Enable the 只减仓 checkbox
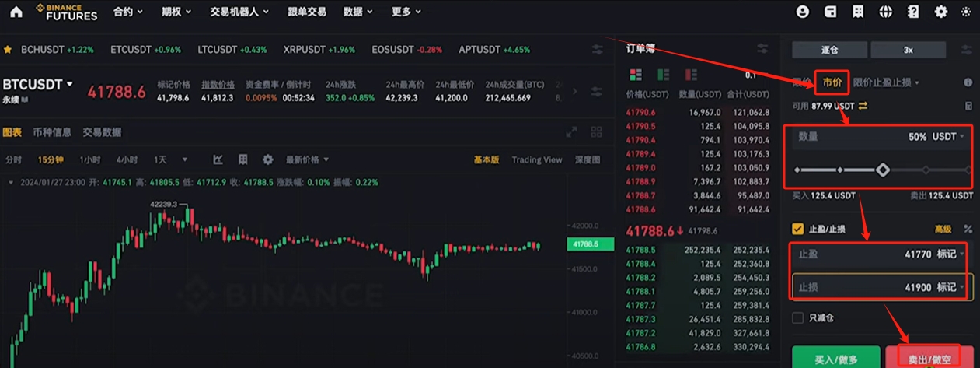The height and width of the screenshot is (368, 980). (797, 317)
